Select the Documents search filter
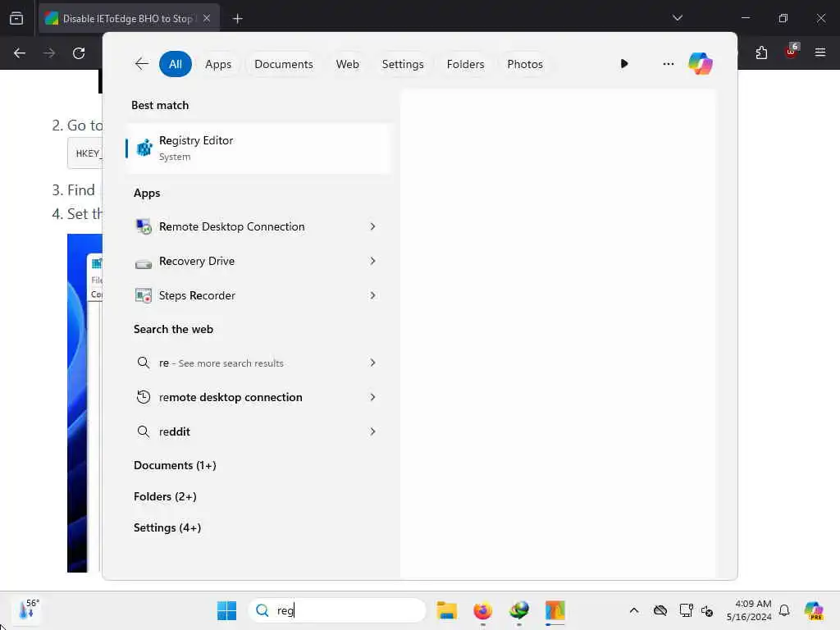840x630 pixels. [283, 64]
